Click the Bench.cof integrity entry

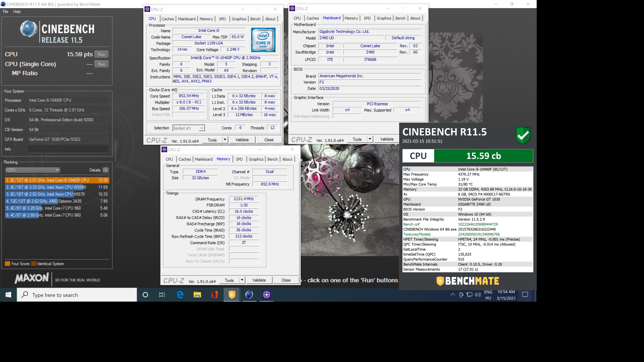click(x=468, y=224)
